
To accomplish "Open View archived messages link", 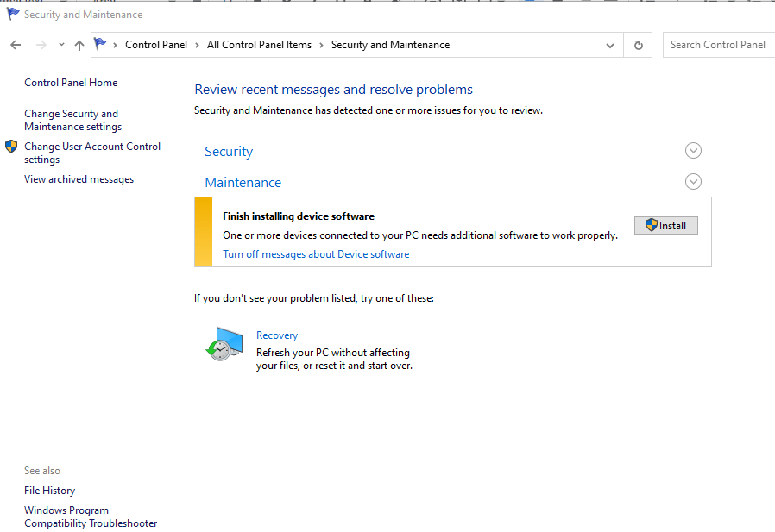I will [79, 179].
